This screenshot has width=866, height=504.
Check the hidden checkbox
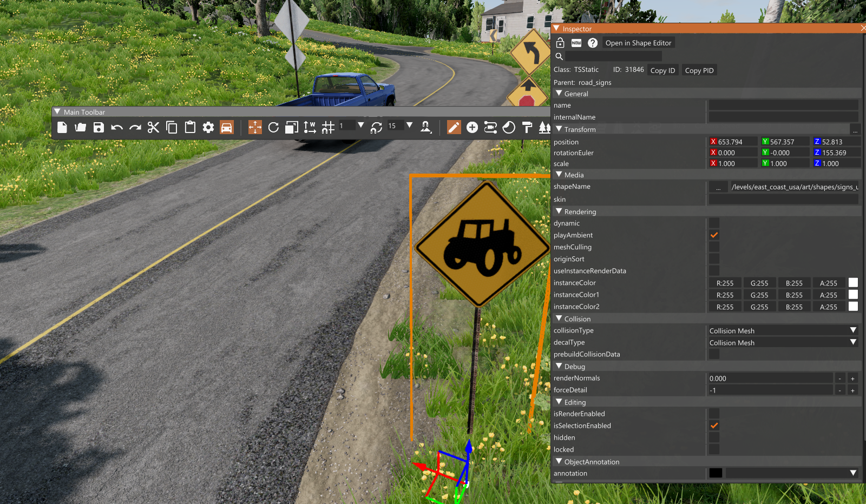[x=714, y=437]
